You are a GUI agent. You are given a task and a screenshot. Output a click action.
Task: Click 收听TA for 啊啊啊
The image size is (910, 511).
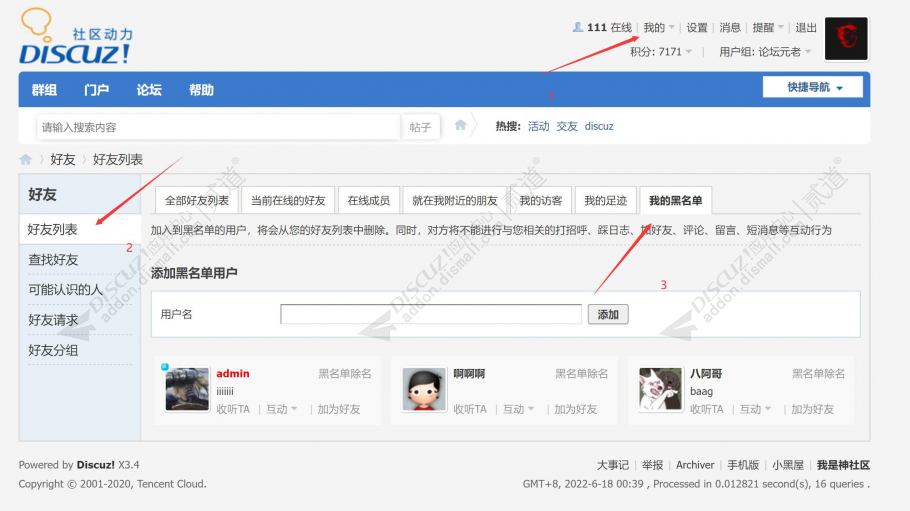pyautogui.click(x=470, y=409)
